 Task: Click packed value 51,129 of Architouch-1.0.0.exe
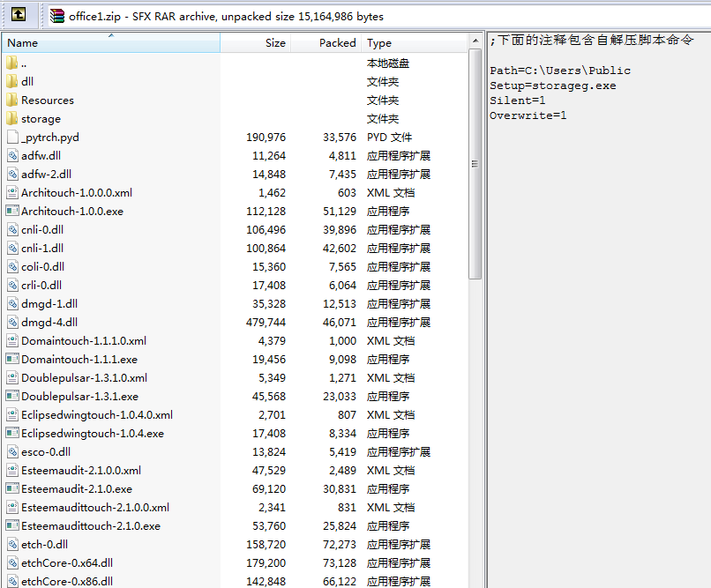click(339, 211)
